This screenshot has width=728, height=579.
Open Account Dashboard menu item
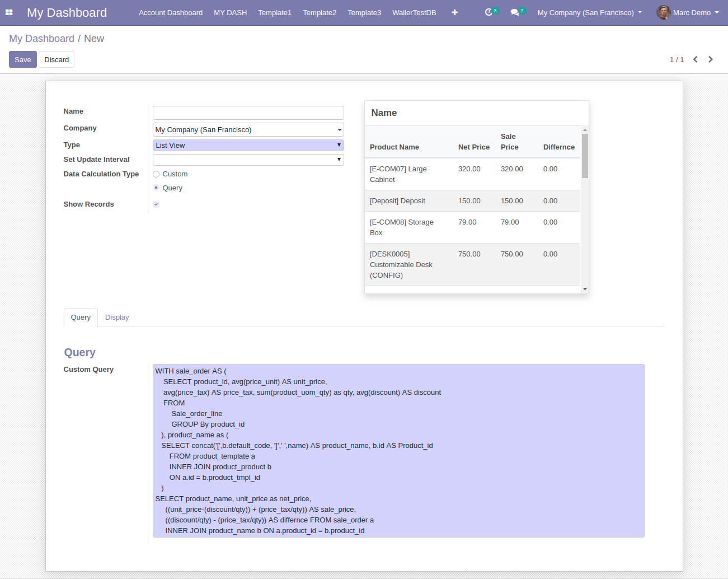[x=171, y=12]
